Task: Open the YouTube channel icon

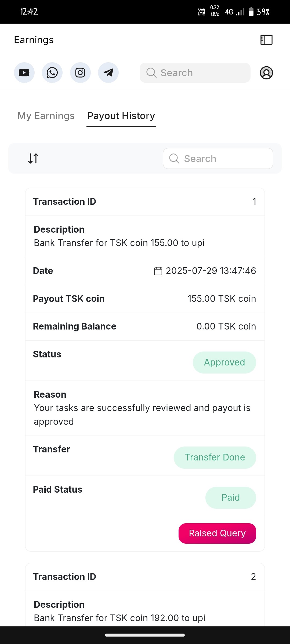Action: click(x=24, y=73)
